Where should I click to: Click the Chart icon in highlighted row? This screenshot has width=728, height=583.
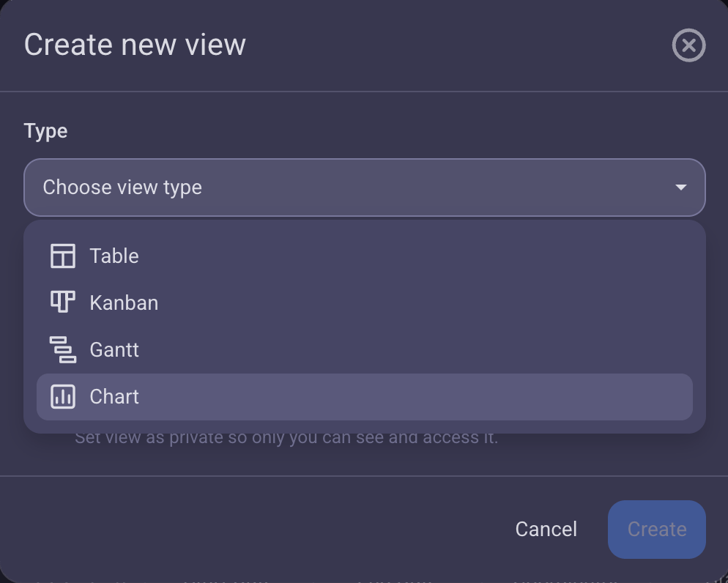[x=63, y=396]
